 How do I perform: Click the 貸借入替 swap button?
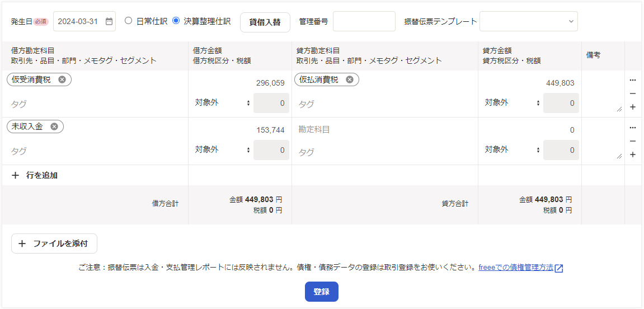pos(265,22)
